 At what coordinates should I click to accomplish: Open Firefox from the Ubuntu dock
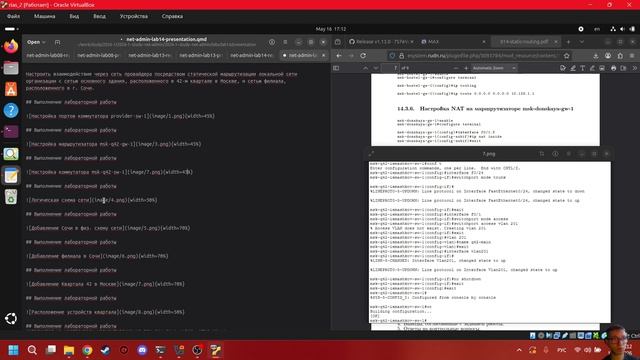(11, 46)
